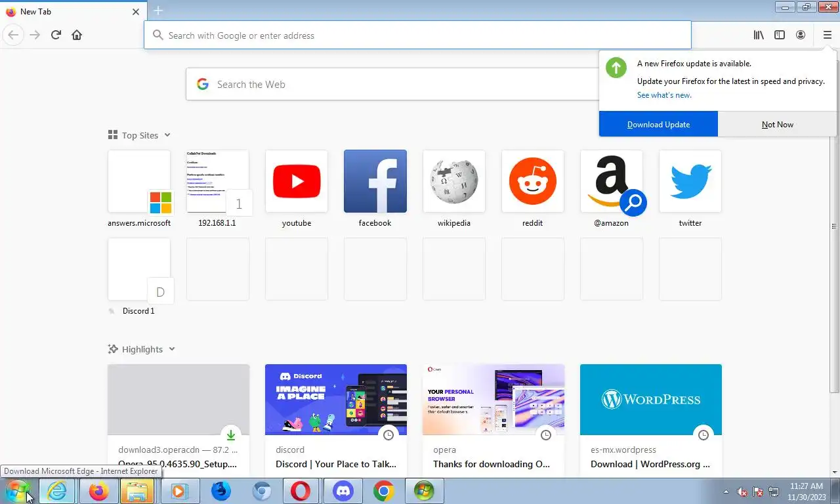Screen dimensions: 840x504
Task: Dismiss the update with Not Now
Action: 777,124
